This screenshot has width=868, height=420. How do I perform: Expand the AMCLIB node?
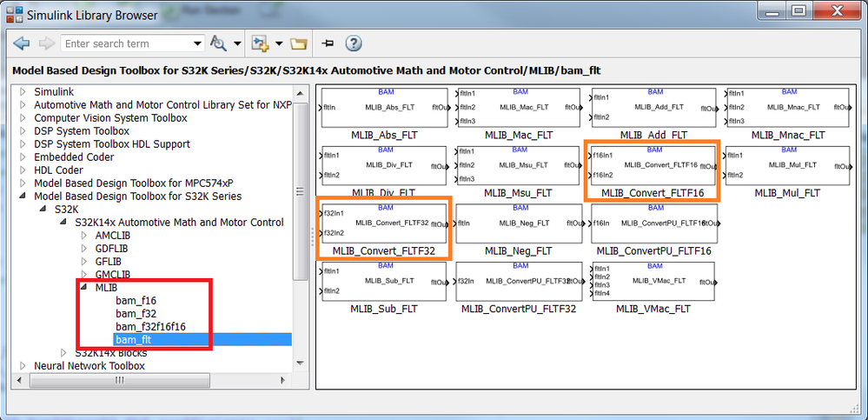(84, 236)
